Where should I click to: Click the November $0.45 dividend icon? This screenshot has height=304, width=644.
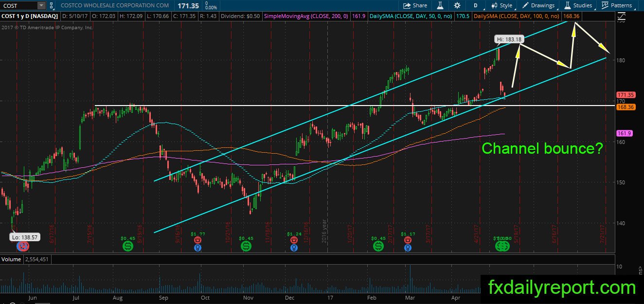[246, 247]
